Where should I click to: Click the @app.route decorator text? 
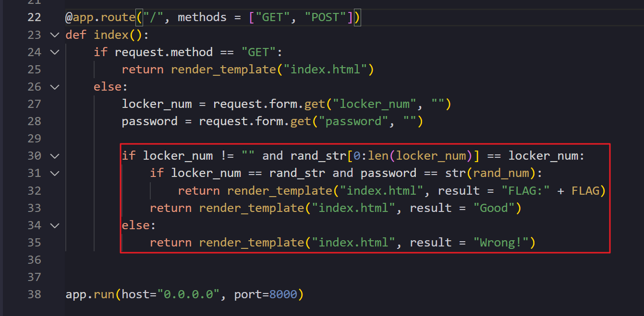pyautogui.click(x=100, y=18)
